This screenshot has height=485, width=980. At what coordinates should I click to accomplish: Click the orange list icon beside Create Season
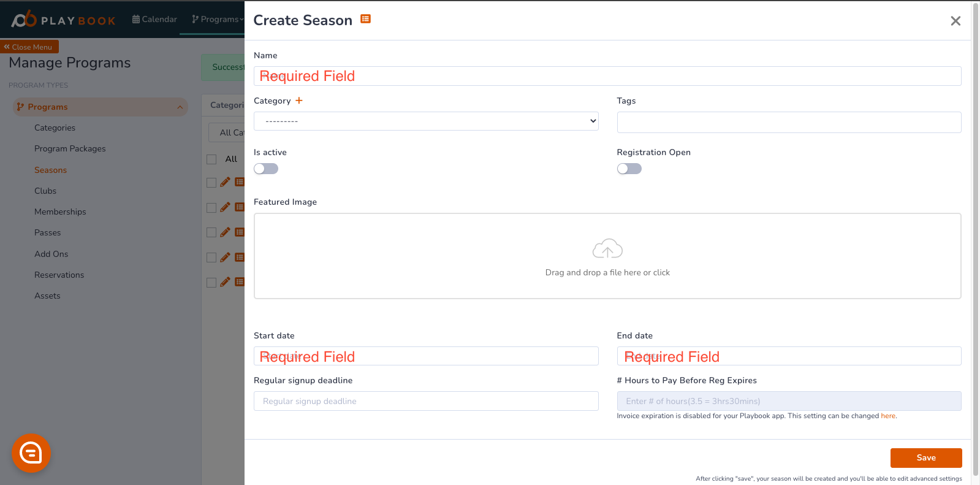click(x=365, y=19)
